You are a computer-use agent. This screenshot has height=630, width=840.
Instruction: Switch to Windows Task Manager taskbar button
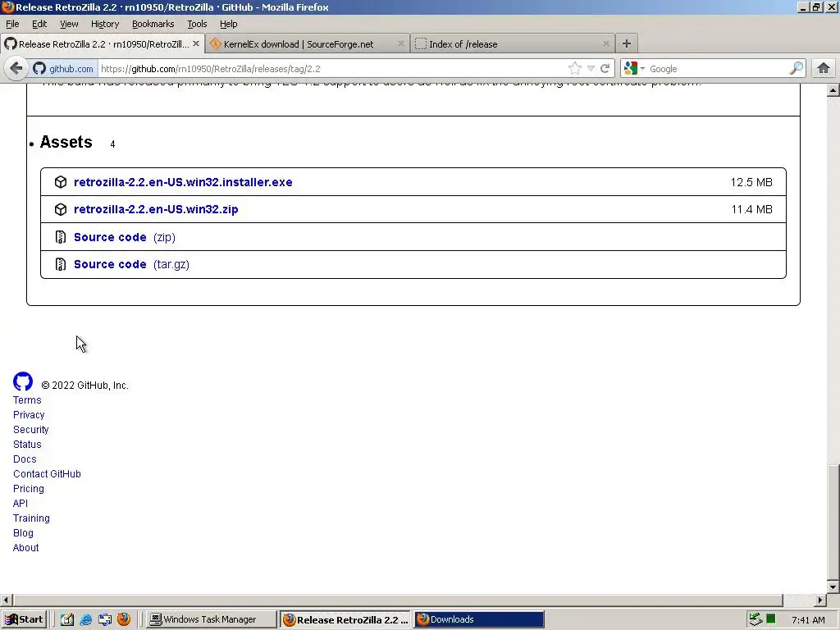tap(211, 619)
